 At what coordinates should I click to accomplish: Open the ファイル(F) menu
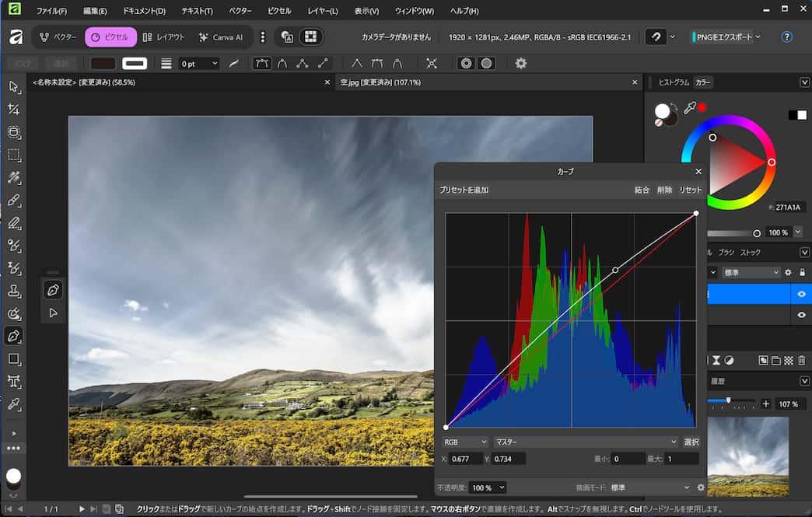51,11
